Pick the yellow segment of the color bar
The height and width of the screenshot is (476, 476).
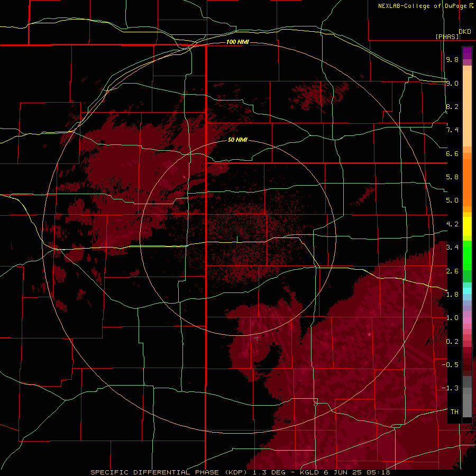[467, 226]
